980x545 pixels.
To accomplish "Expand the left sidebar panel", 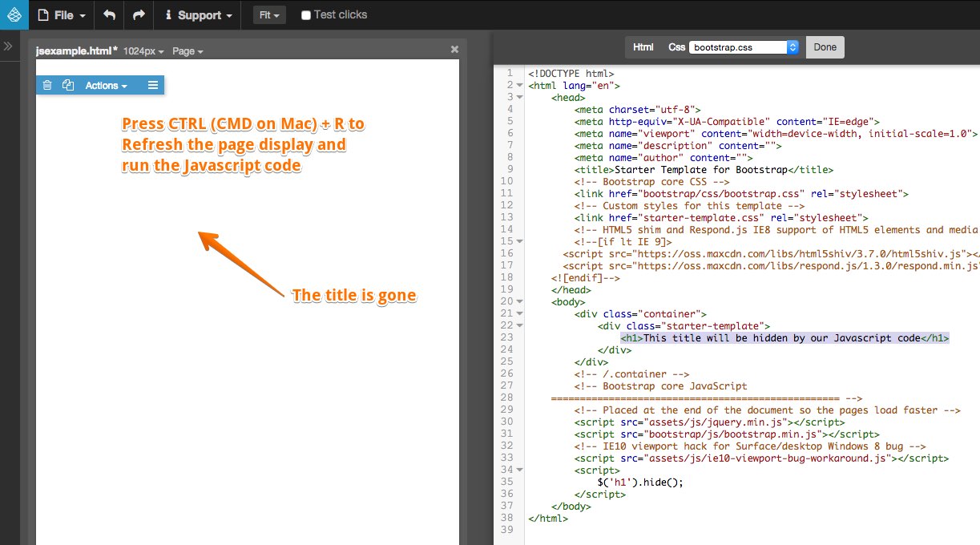I will pyautogui.click(x=8, y=46).
